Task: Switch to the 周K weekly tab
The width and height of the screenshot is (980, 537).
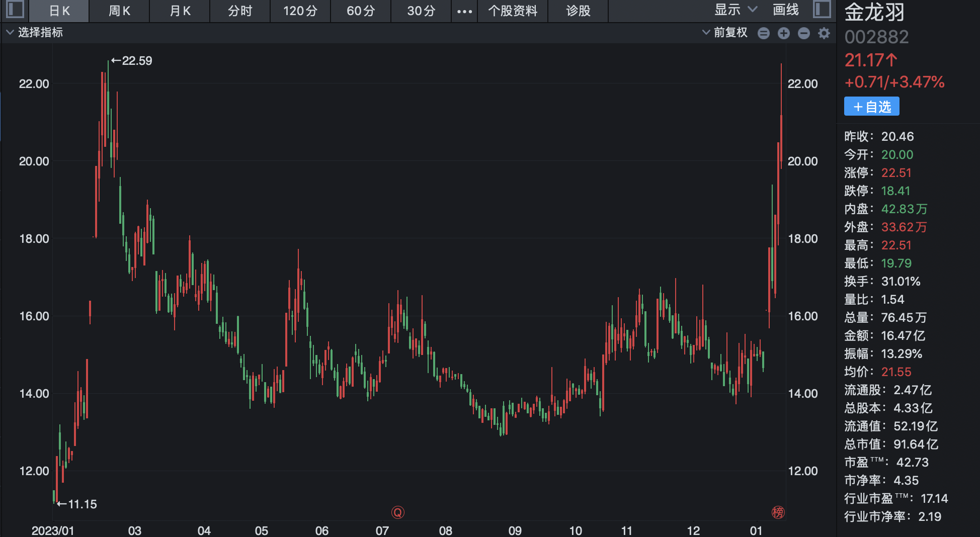Action: (x=119, y=11)
